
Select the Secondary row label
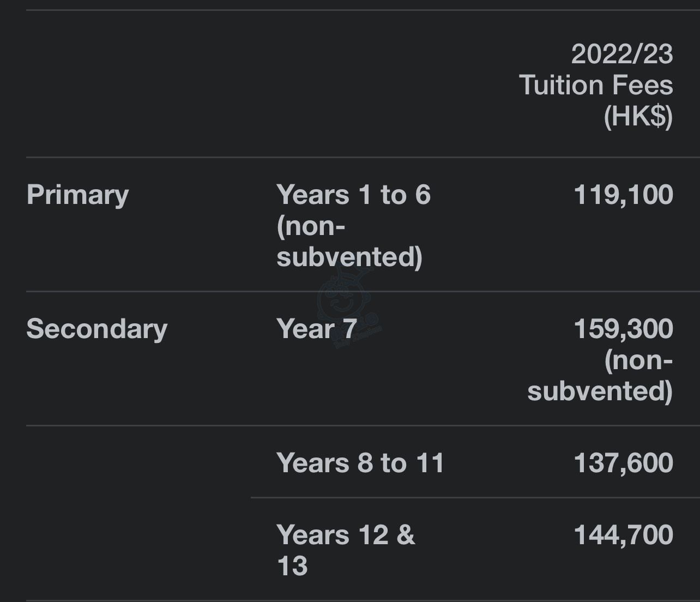[96, 329]
